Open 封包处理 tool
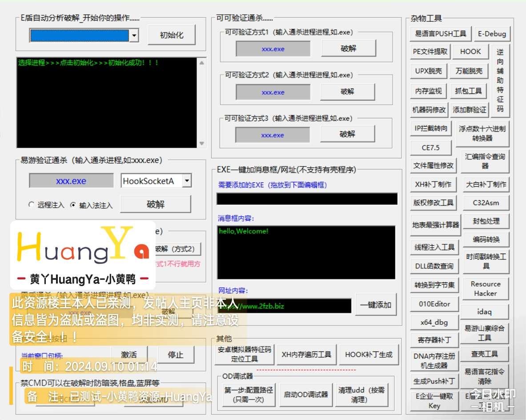This screenshot has height=420, width=526. (486, 221)
